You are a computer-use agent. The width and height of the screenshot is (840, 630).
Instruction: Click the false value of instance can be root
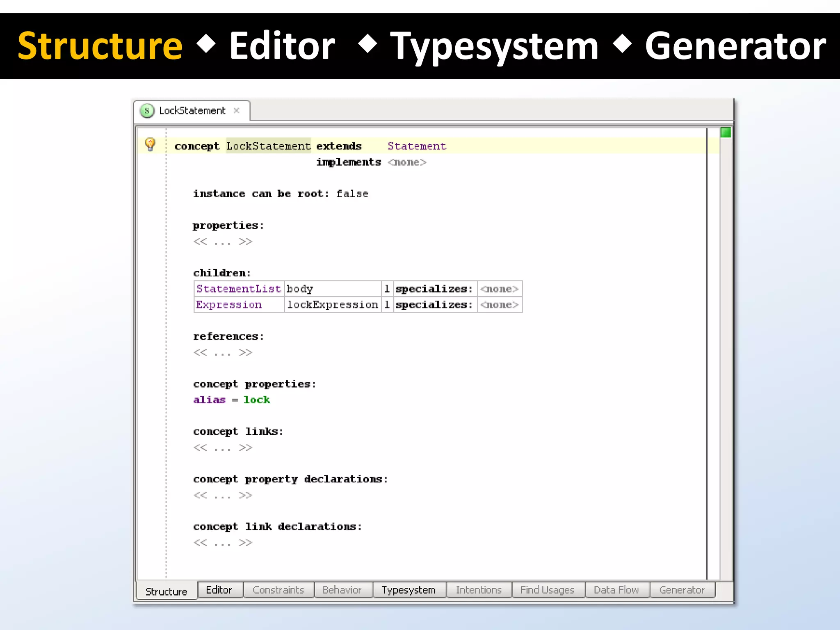[x=352, y=194]
